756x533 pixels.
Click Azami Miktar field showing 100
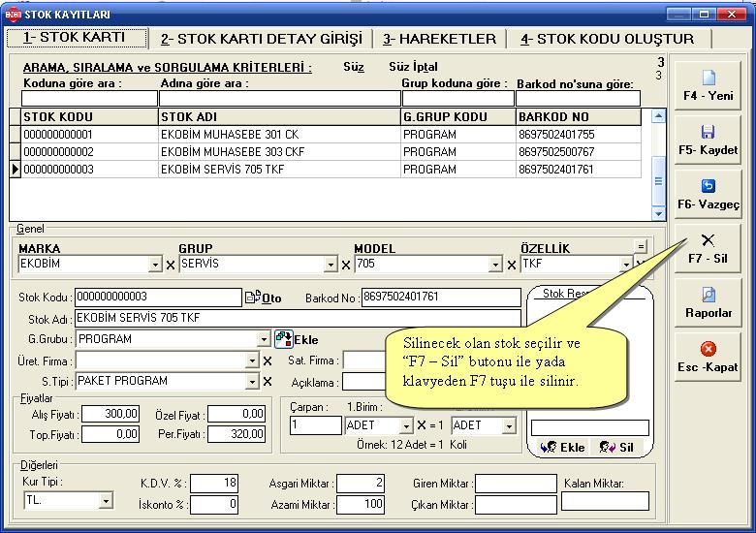click(x=361, y=505)
